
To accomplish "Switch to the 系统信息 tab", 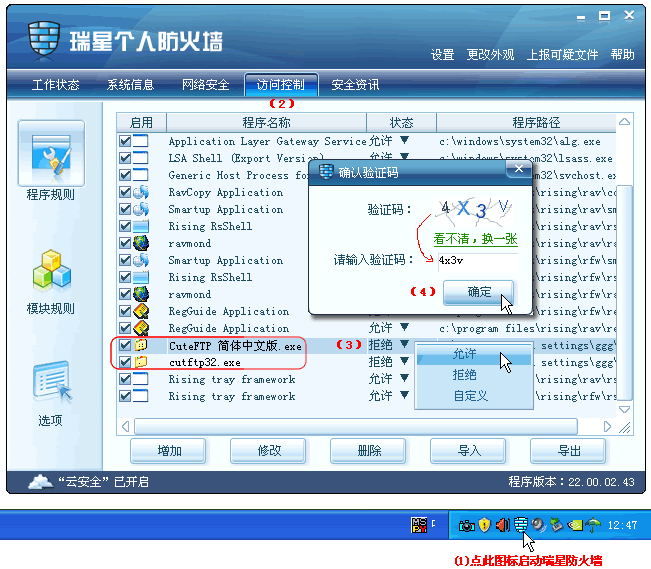I will pyautogui.click(x=130, y=85).
